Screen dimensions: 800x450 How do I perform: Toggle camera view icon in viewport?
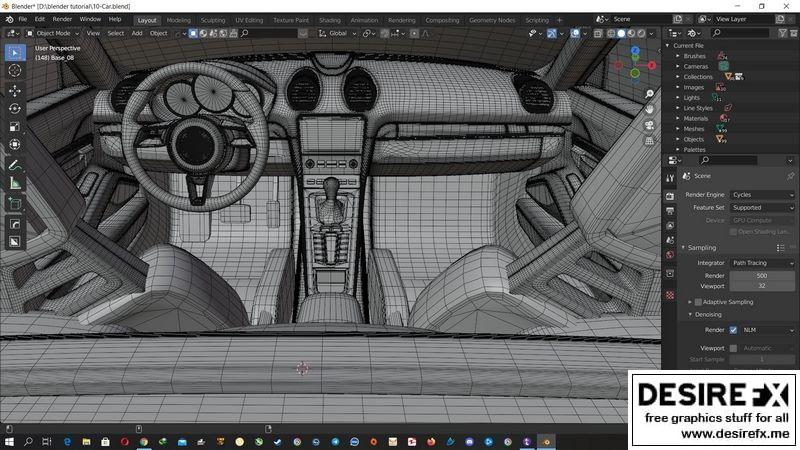(x=649, y=125)
